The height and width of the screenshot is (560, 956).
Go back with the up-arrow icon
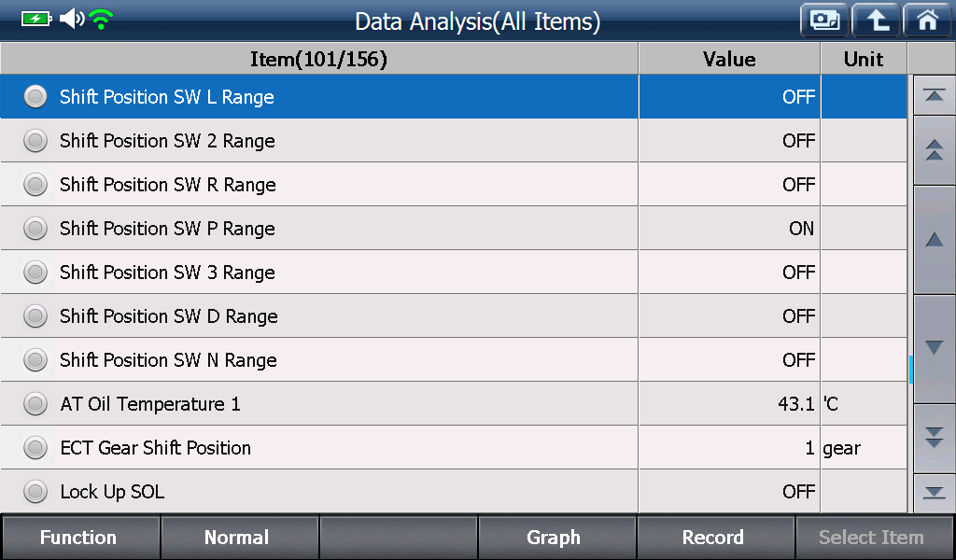[876, 21]
